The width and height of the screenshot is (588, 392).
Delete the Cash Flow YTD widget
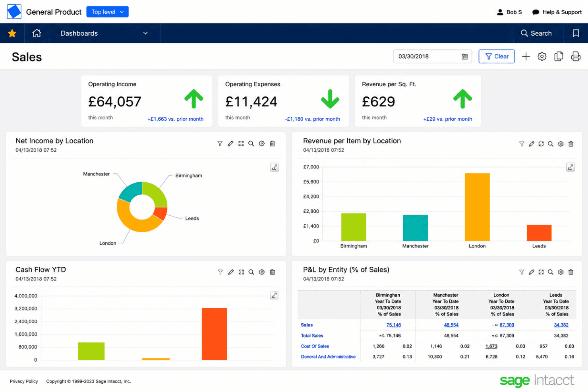[273, 272]
